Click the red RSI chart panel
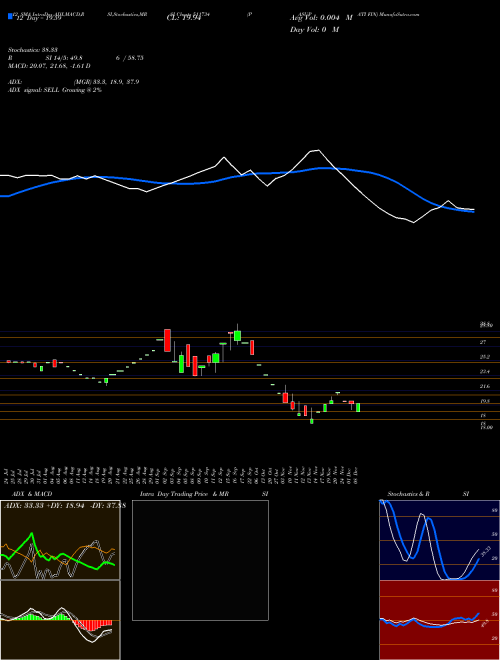This screenshot has width=500, height=660. click(x=439, y=620)
